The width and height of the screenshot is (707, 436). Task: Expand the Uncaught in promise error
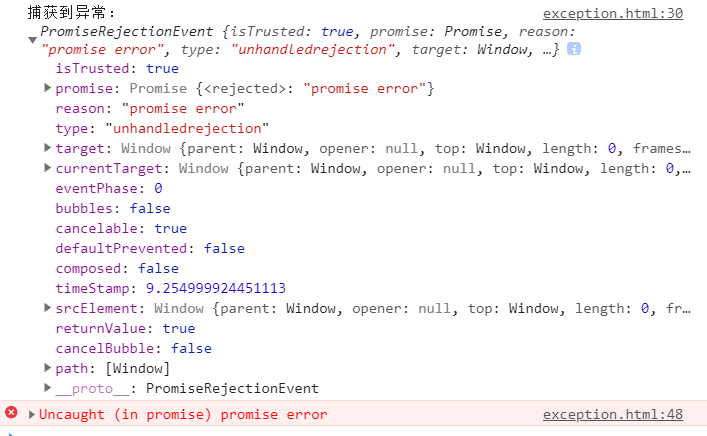coord(32,414)
